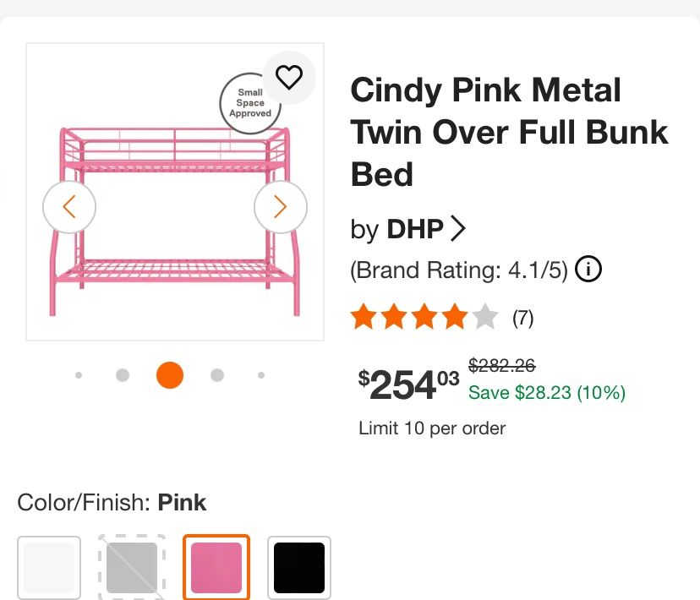Click the product title link

(508, 132)
